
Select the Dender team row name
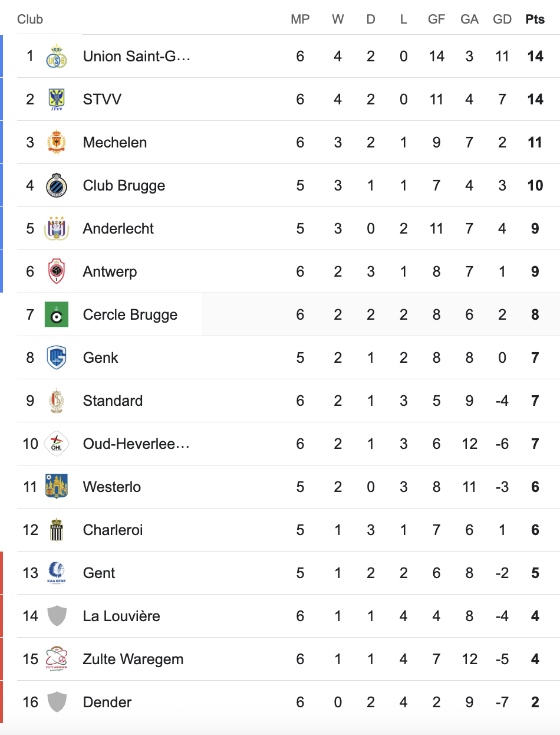click(x=107, y=702)
